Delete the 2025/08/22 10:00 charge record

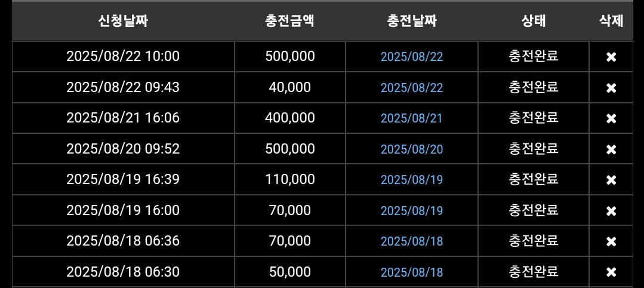[x=611, y=57]
